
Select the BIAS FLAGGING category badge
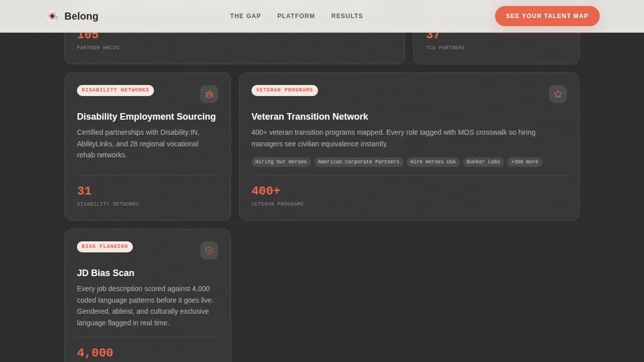click(x=105, y=246)
